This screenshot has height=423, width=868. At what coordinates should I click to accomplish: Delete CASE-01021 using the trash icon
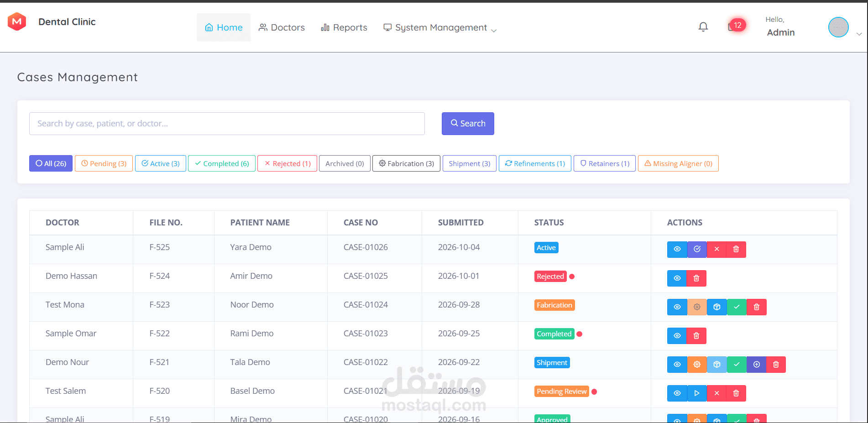click(x=736, y=393)
